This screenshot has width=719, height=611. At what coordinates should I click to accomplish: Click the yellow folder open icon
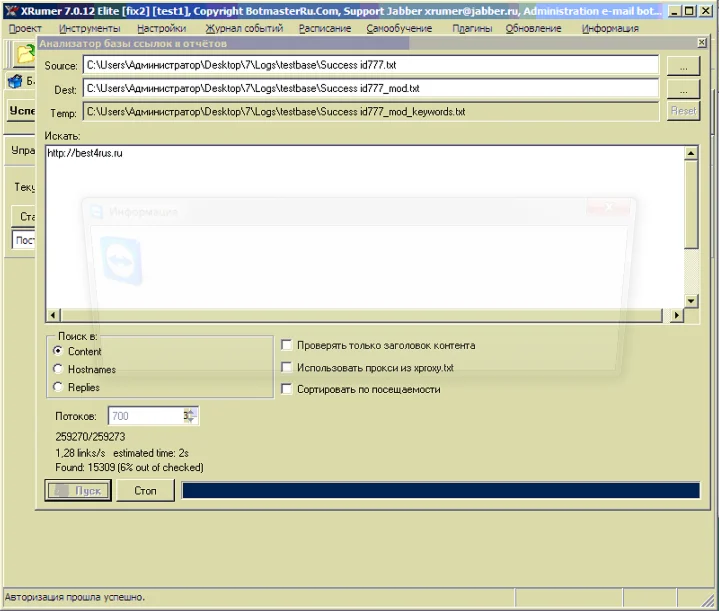tap(26, 54)
